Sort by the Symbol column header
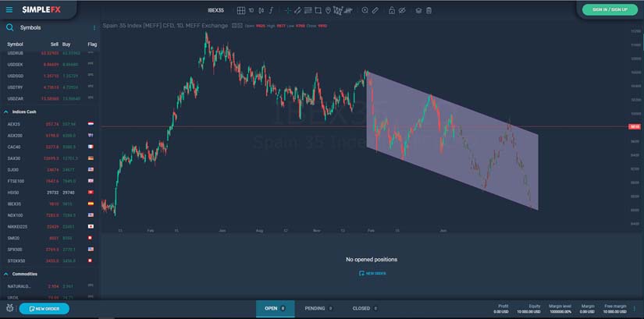 15,44
